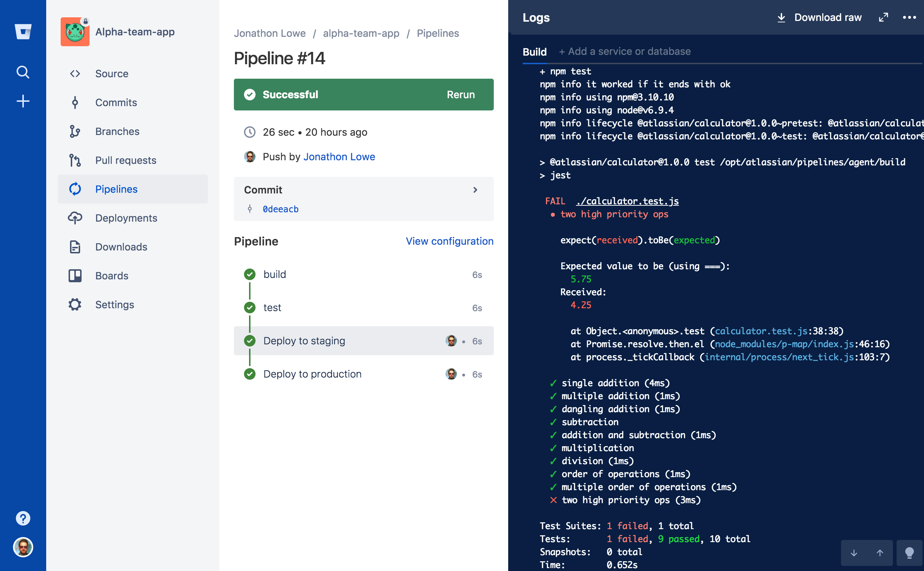
Task: Click the Downloads icon in sidebar
Action: point(75,246)
